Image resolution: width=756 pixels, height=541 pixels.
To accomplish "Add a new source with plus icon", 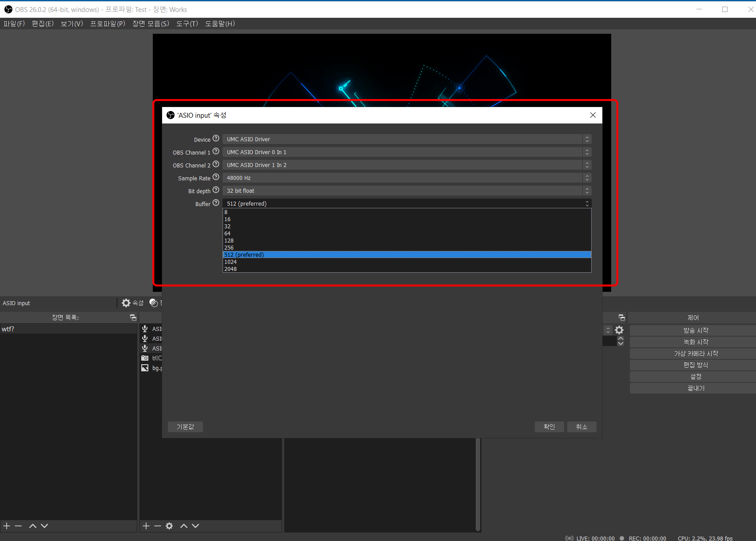I will [x=146, y=526].
